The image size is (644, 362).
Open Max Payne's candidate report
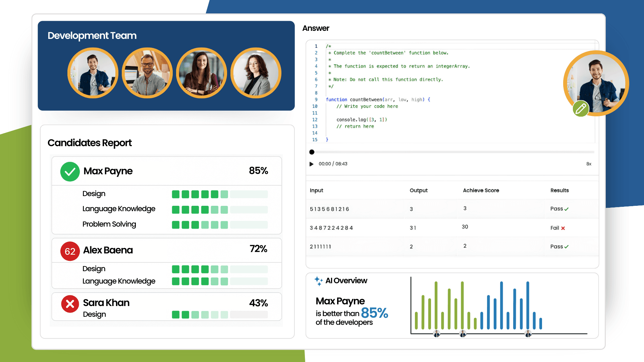pos(108,171)
